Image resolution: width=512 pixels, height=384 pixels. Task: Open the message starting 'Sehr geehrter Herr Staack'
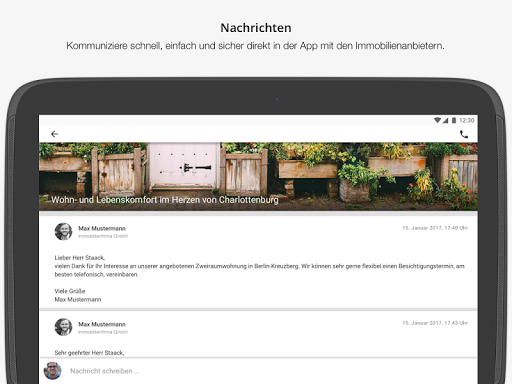point(89,353)
